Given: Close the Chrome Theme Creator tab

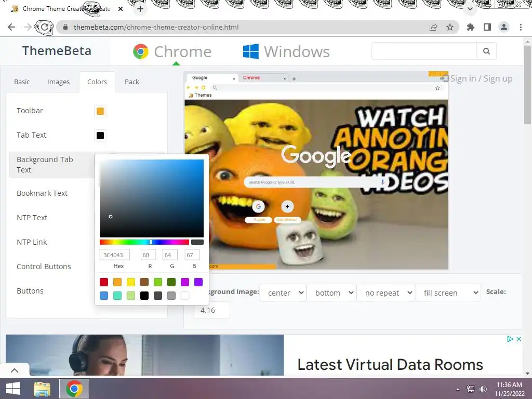Looking at the screenshot, I should tap(121, 9).
